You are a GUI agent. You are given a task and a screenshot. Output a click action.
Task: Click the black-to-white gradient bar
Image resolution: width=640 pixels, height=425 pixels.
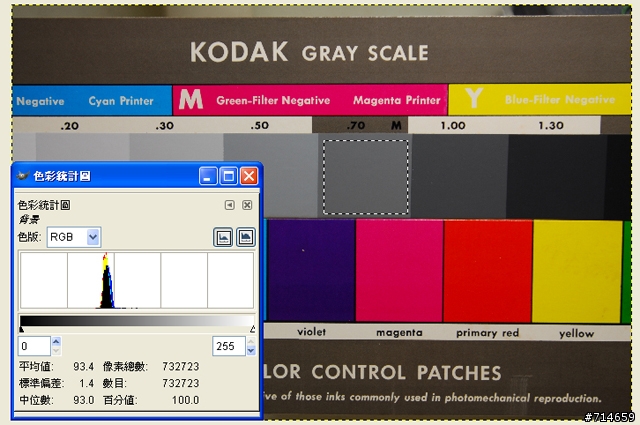click(x=137, y=320)
